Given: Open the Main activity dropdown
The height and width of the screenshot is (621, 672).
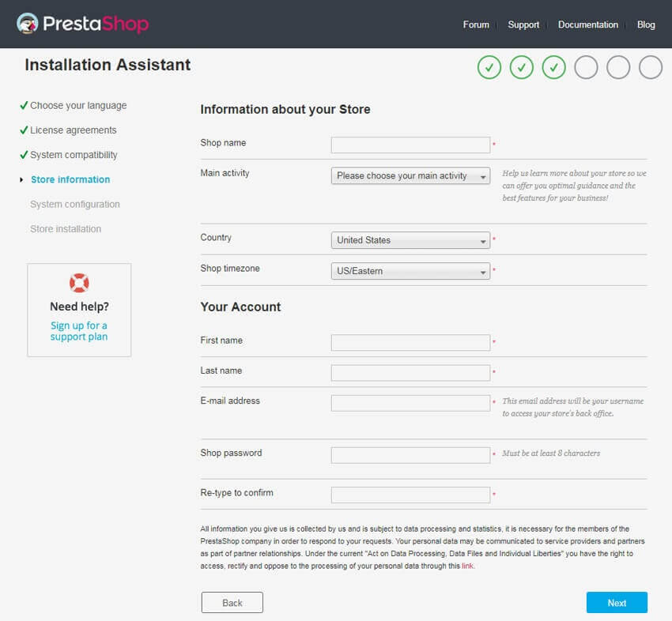Looking at the screenshot, I should [x=410, y=175].
